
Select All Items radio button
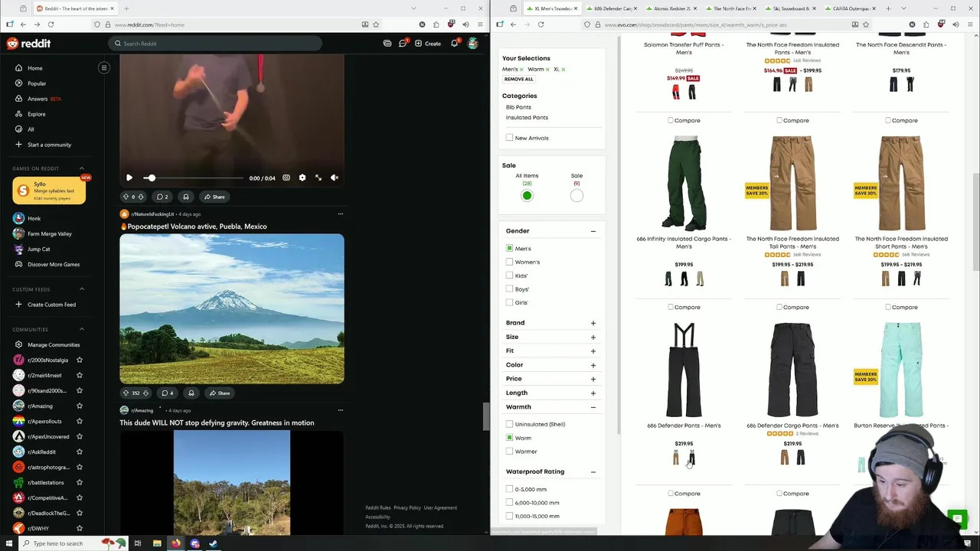pyautogui.click(x=527, y=196)
